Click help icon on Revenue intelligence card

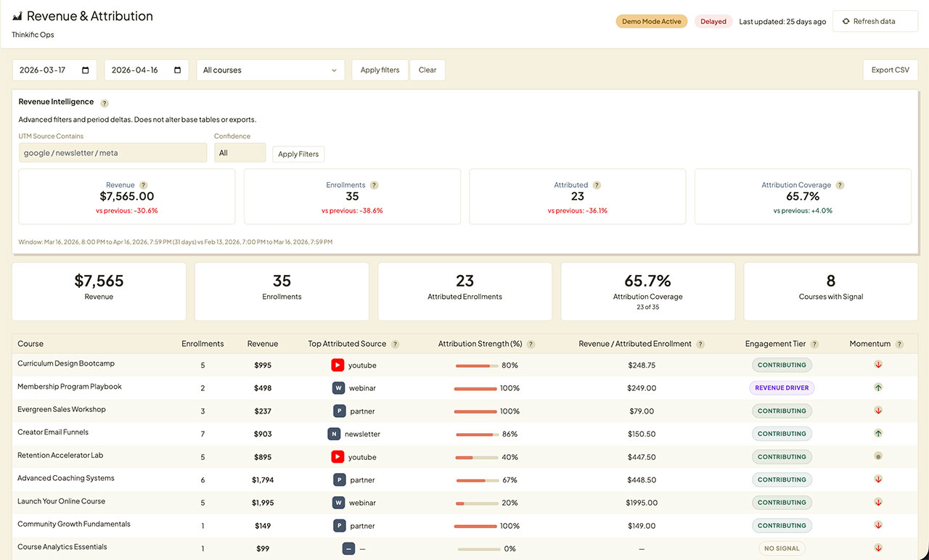tap(143, 185)
